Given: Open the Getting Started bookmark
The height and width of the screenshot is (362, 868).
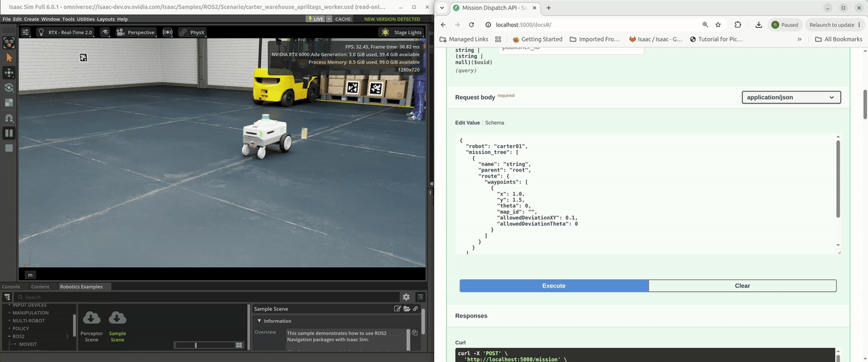Looking at the screenshot, I should [538, 39].
